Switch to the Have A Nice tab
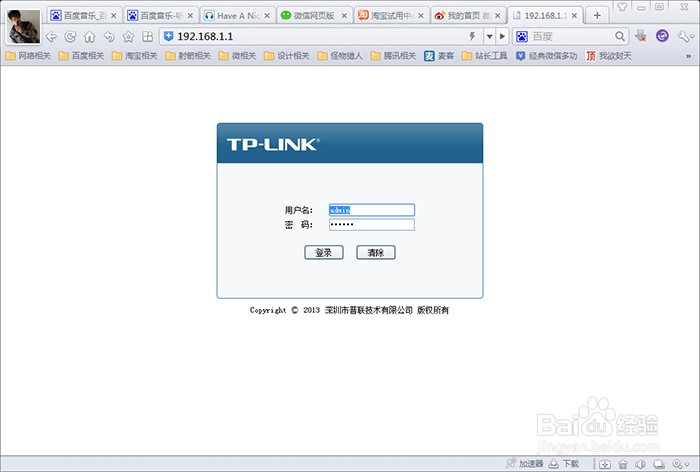 point(238,16)
